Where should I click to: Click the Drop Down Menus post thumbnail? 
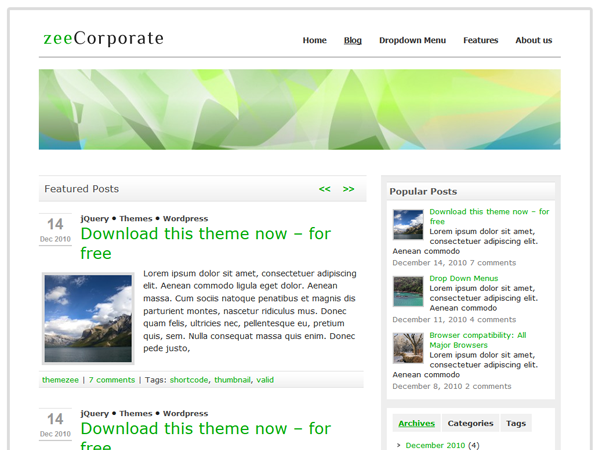[x=408, y=291]
